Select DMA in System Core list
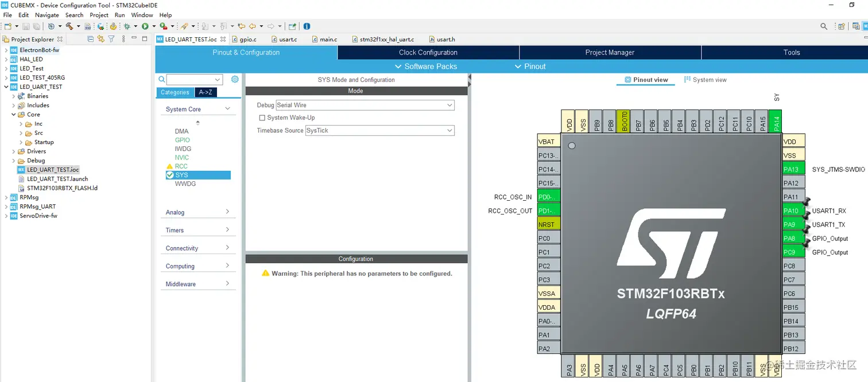 (182, 131)
